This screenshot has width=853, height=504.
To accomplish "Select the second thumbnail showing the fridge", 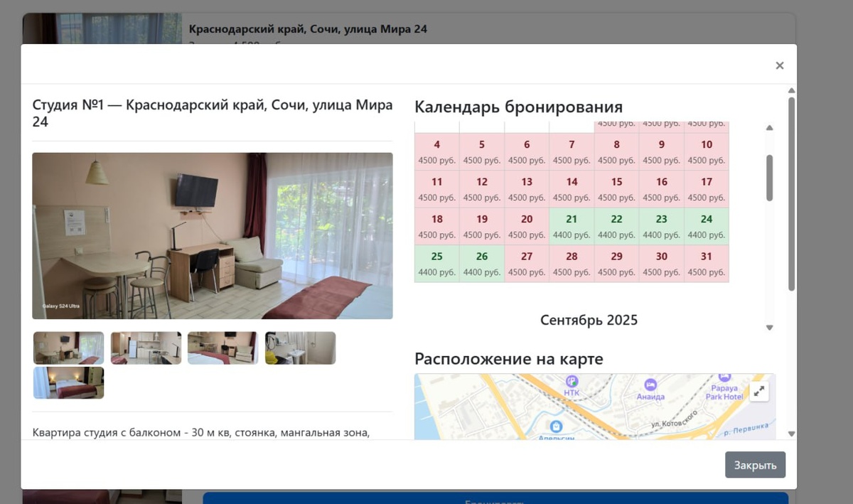I will point(146,348).
